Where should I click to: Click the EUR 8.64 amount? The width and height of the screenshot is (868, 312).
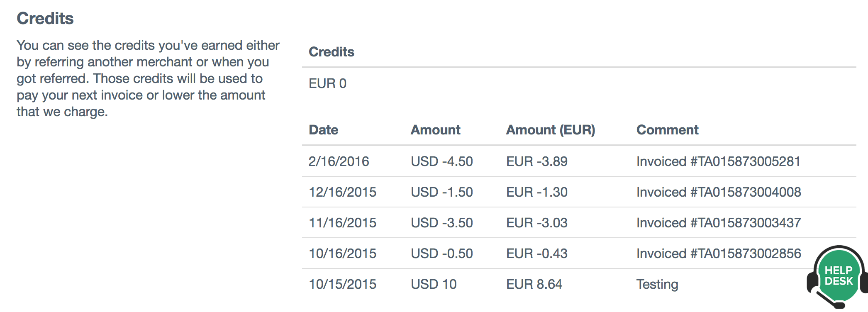tap(534, 284)
